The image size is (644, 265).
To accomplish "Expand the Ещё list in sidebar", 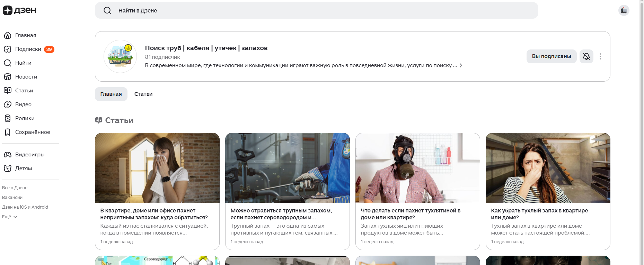I will tap(10, 217).
